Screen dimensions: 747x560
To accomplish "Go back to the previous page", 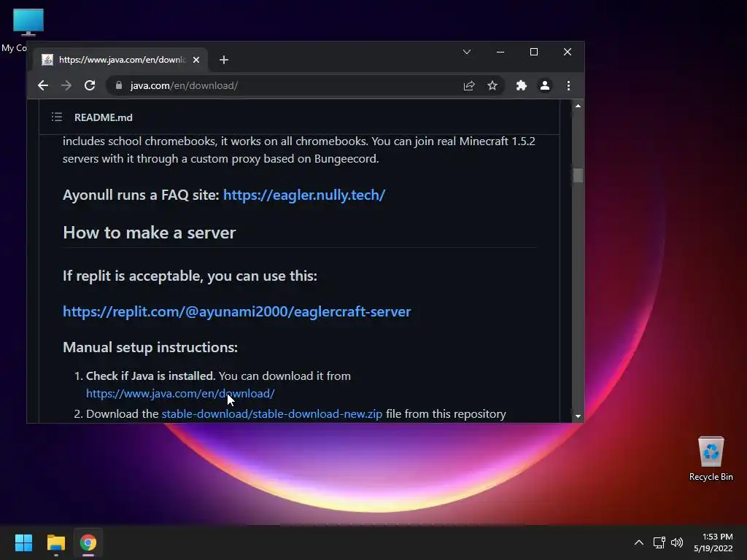I will pos(43,86).
